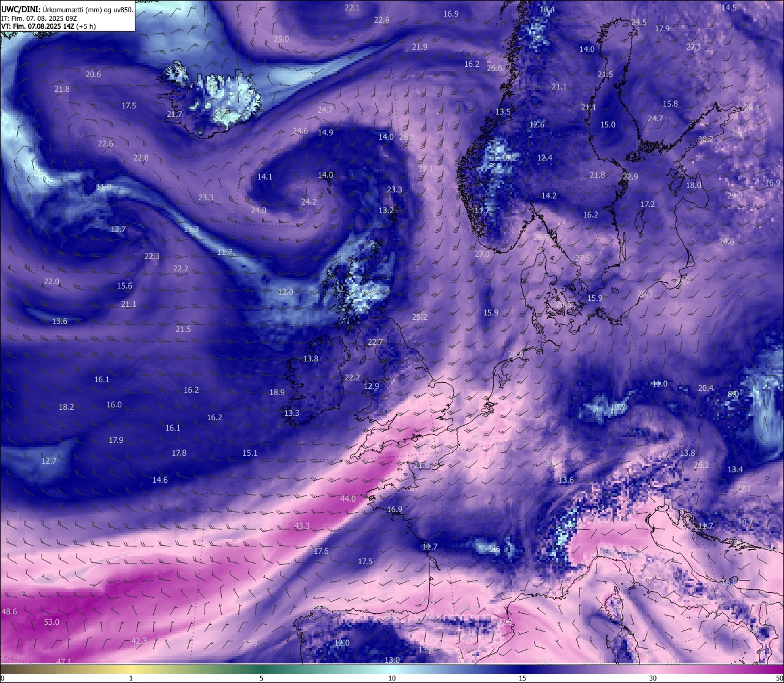
Task: Click the map value '26.6' off Norway
Action: click(494, 68)
